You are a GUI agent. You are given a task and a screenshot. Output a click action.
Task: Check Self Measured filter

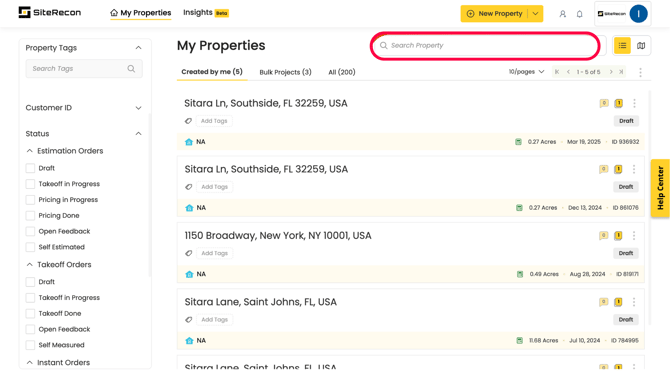(30, 345)
